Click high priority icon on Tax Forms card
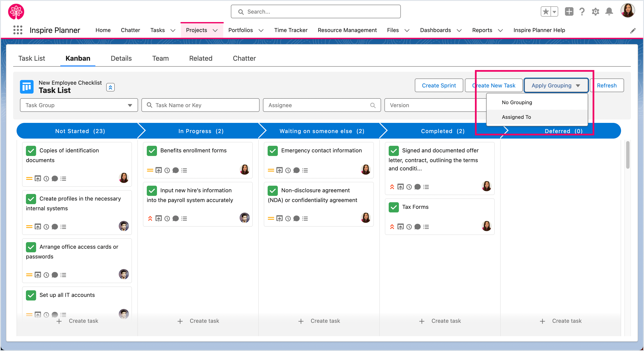This screenshot has height=351, width=644. [x=392, y=227]
